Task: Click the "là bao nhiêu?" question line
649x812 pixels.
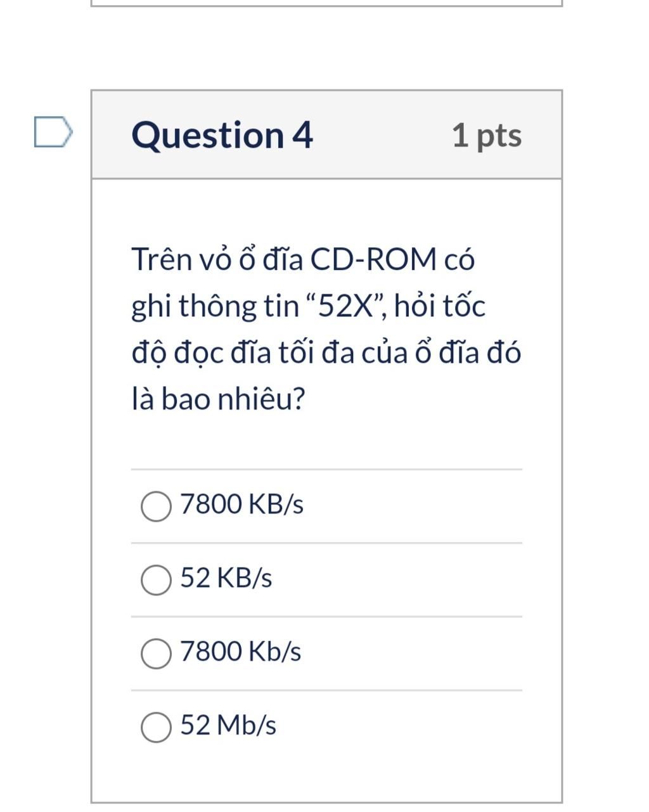Action: pos(219,399)
